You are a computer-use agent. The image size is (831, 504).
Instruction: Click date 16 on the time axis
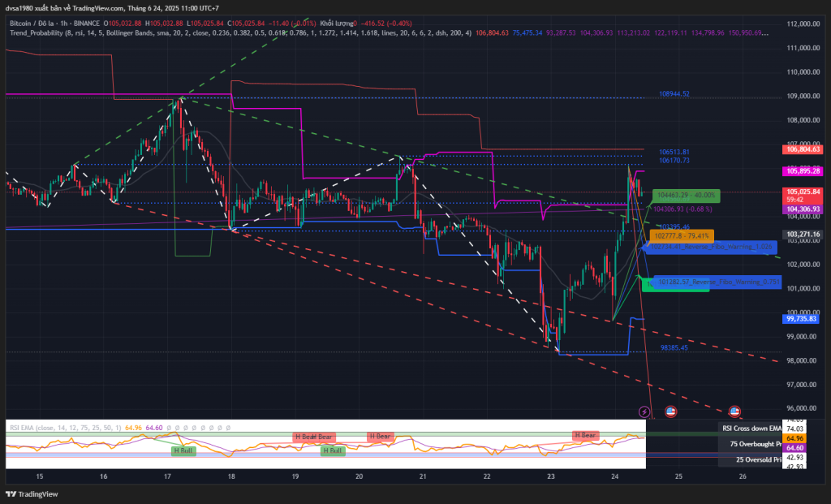point(103,476)
